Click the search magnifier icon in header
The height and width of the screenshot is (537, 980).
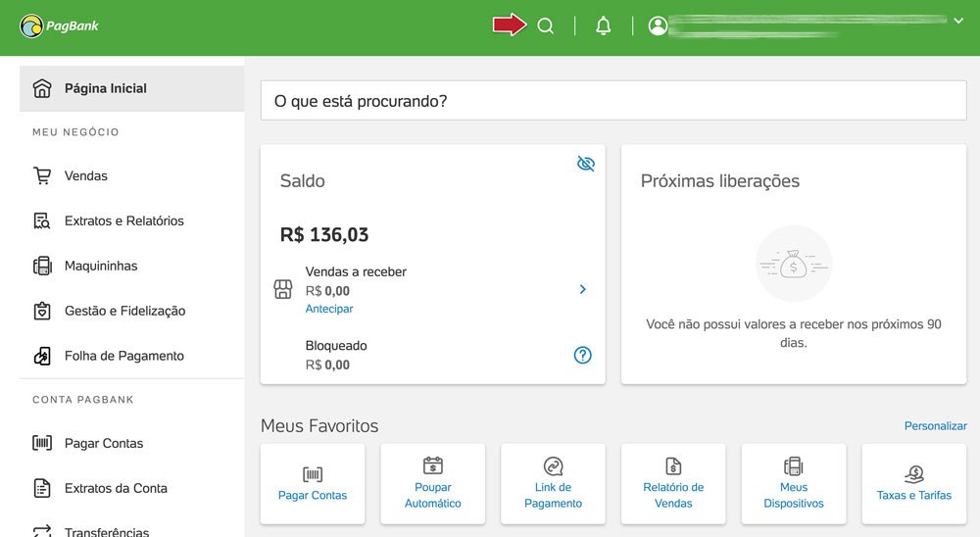pyautogui.click(x=545, y=25)
